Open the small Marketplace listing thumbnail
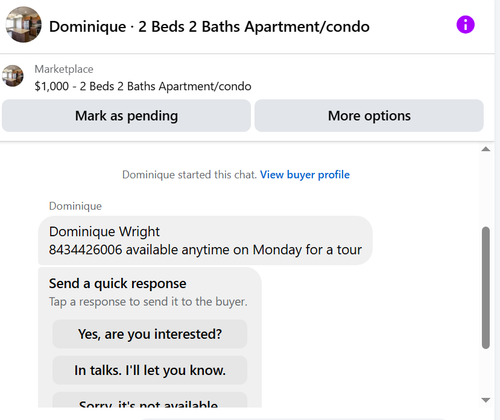 tap(13, 76)
